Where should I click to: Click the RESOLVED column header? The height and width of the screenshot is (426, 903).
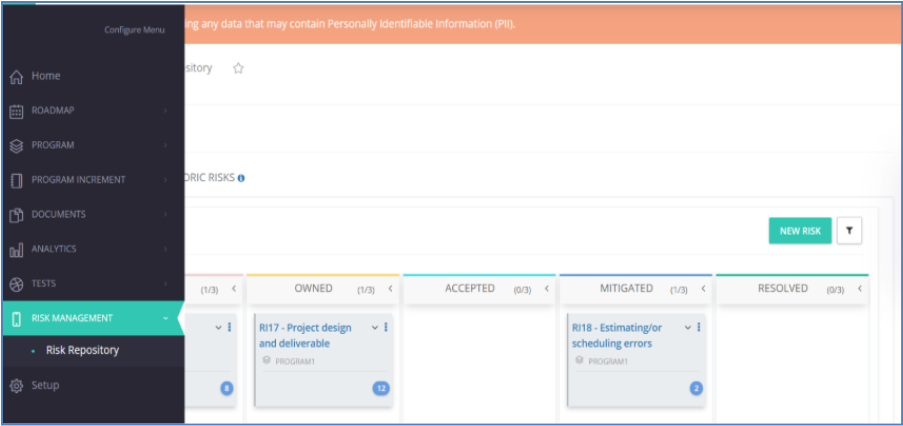coord(783,288)
